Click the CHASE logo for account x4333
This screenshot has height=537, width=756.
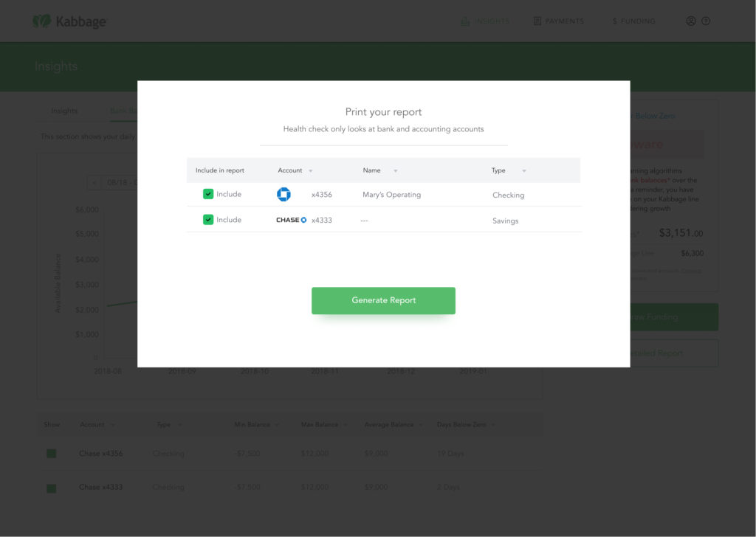[x=291, y=220]
